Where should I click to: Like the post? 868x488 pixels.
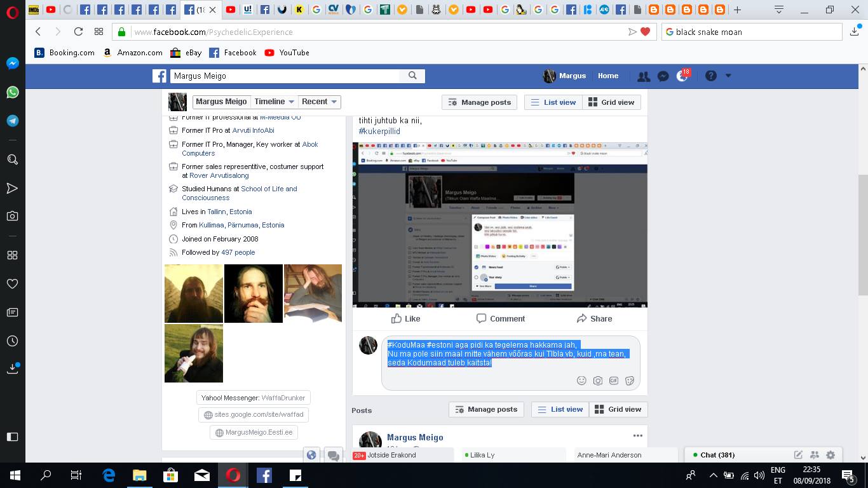405,318
